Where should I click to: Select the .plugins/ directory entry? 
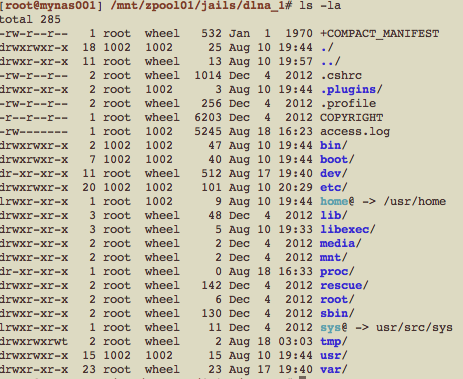pyautogui.click(x=351, y=90)
